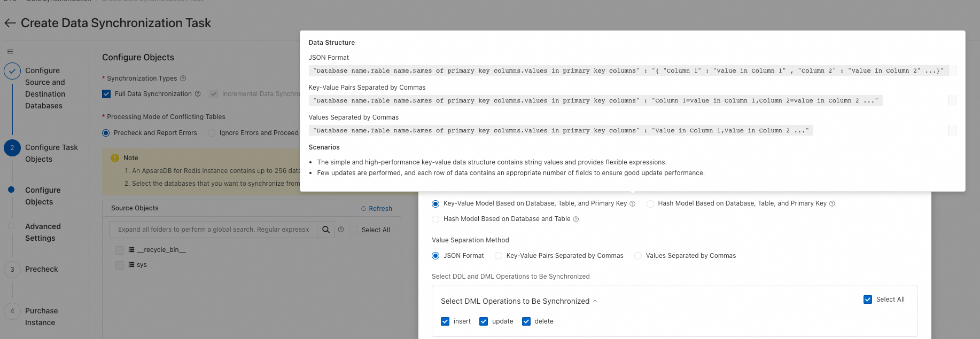Viewport: 980px width, 339px height.
Task: Check the __recycle_bin__ database checkbox
Action: click(120, 250)
